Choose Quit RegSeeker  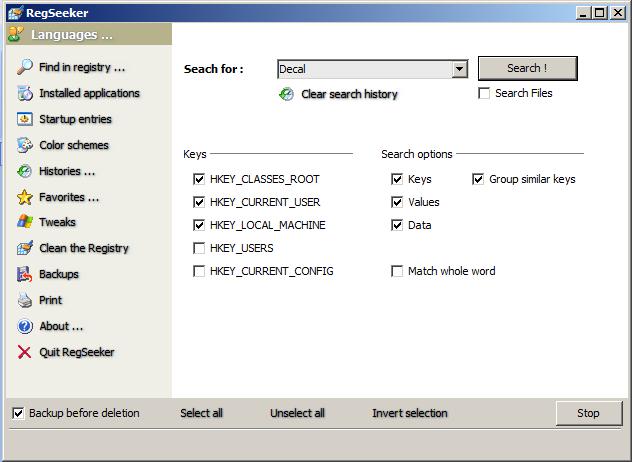pos(77,352)
